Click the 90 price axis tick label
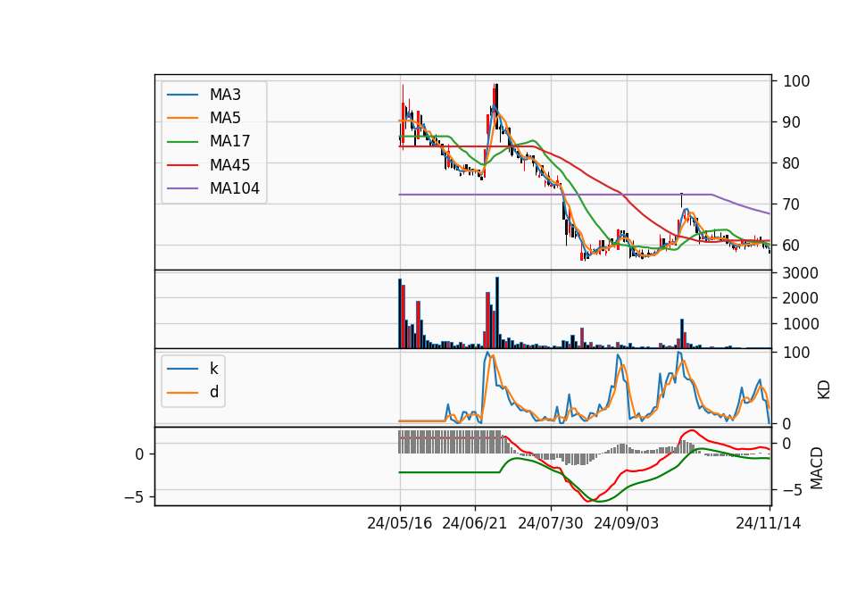857x616 pixels. (792, 122)
